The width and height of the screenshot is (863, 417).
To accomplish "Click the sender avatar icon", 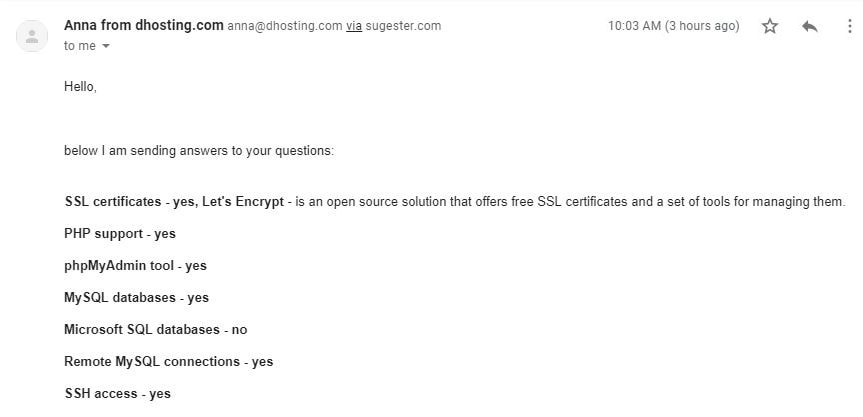I will point(32,36).
